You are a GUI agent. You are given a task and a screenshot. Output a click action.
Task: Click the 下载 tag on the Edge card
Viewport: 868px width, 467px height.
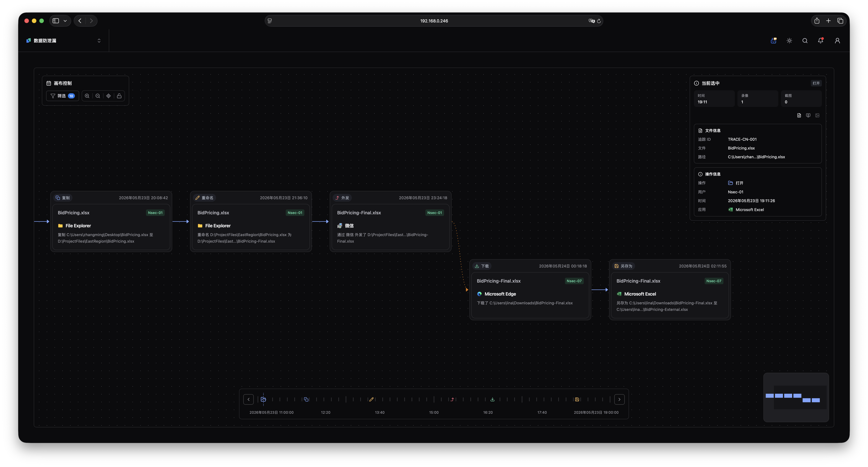(x=482, y=266)
